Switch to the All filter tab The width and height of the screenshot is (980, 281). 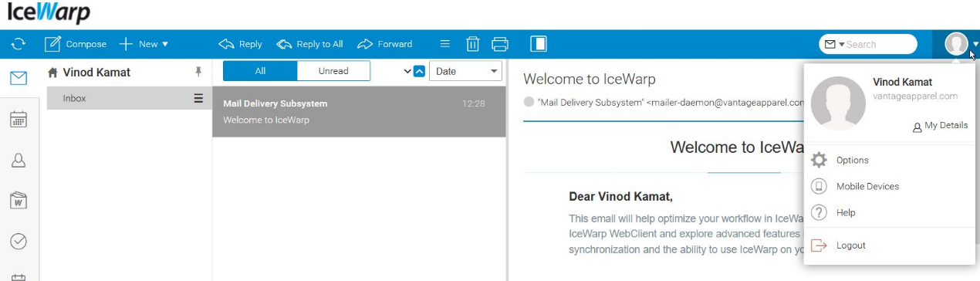click(260, 71)
